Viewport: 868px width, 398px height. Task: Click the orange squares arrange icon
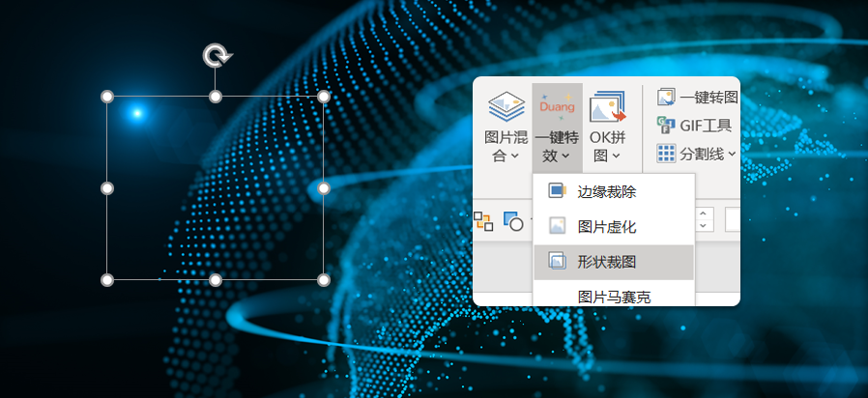click(483, 221)
